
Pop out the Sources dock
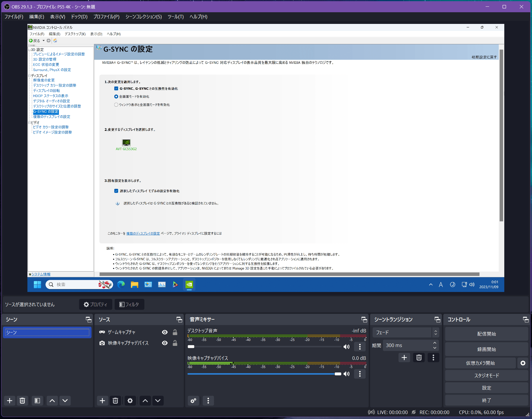point(179,320)
